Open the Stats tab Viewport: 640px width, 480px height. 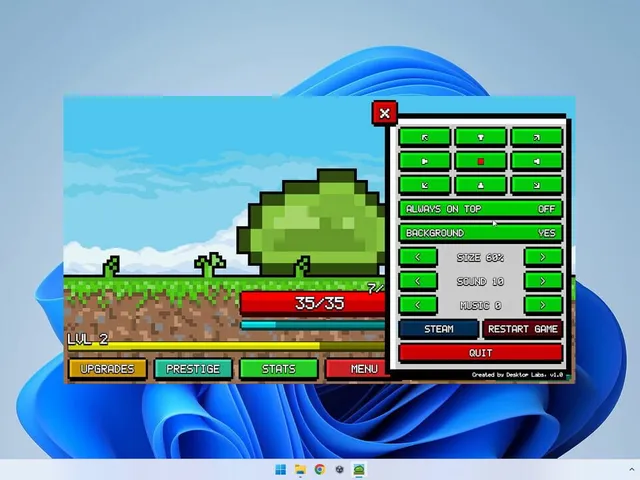click(x=279, y=369)
